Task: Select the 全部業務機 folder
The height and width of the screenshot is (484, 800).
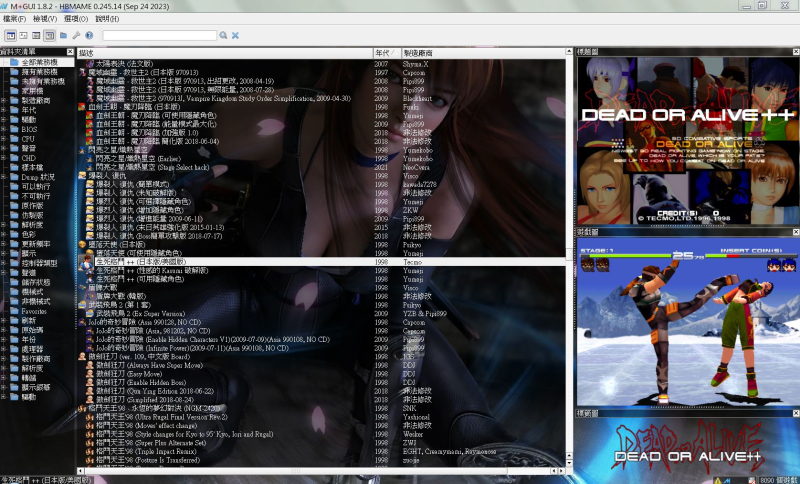Action: point(39,62)
